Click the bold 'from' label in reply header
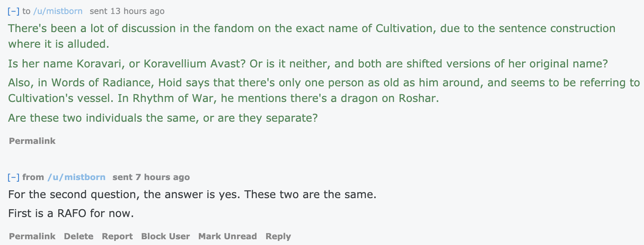This screenshot has height=245, width=644. click(x=33, y=177)
